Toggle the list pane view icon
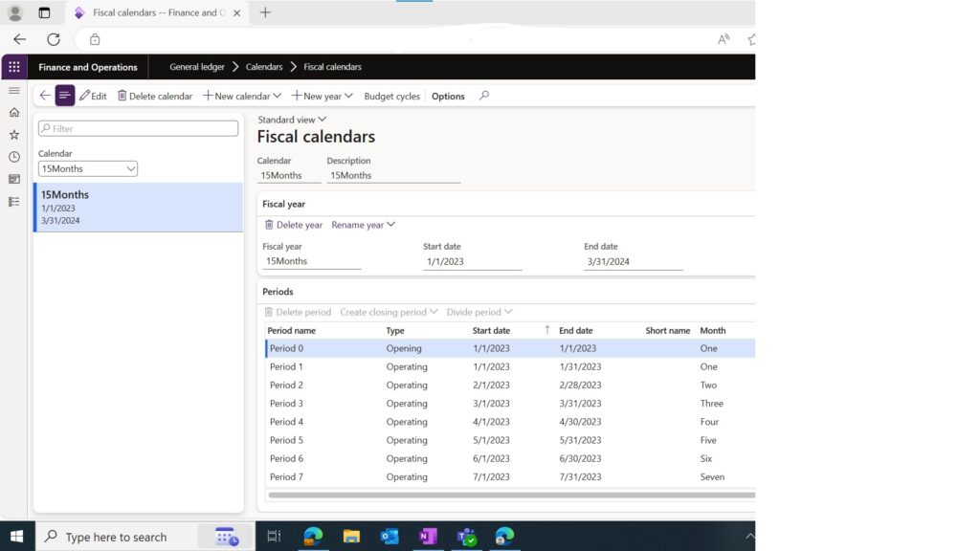Screen dimensions: 980x551 64,96
